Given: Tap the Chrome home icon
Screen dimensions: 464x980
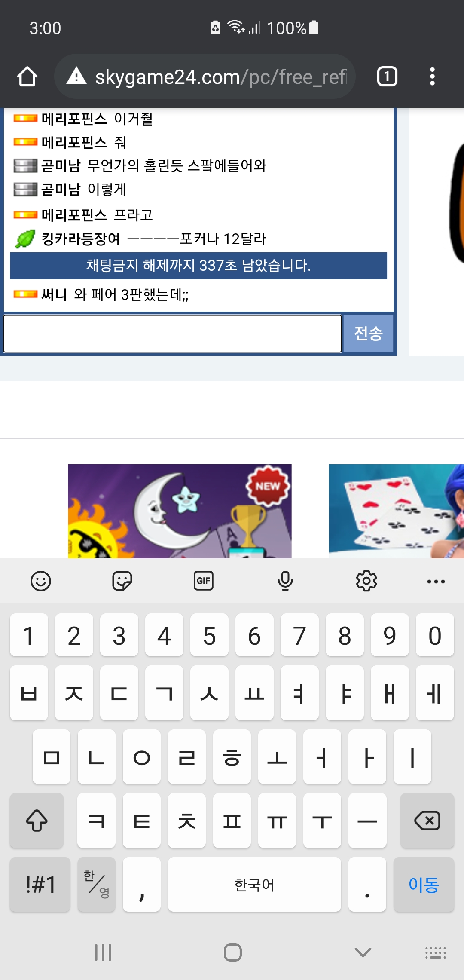Looking at the screenshot, I should [x=27, y=77].
